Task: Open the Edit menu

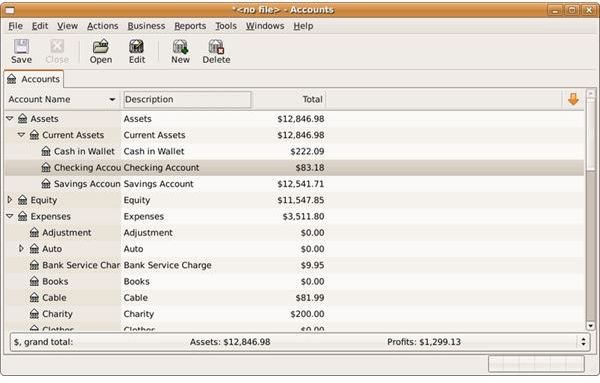Action: [40, 26]
